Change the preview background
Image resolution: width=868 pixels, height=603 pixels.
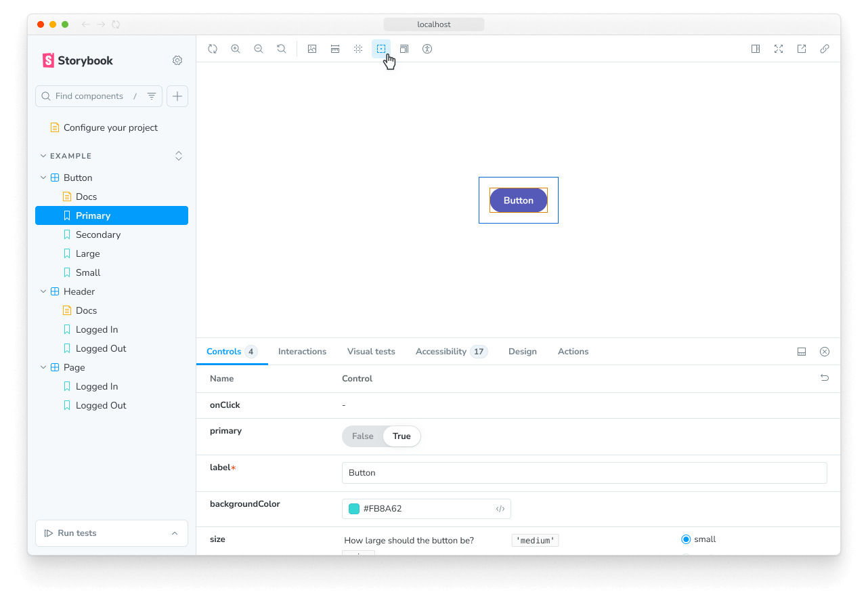pyautogui.click(x=312, y=48)
